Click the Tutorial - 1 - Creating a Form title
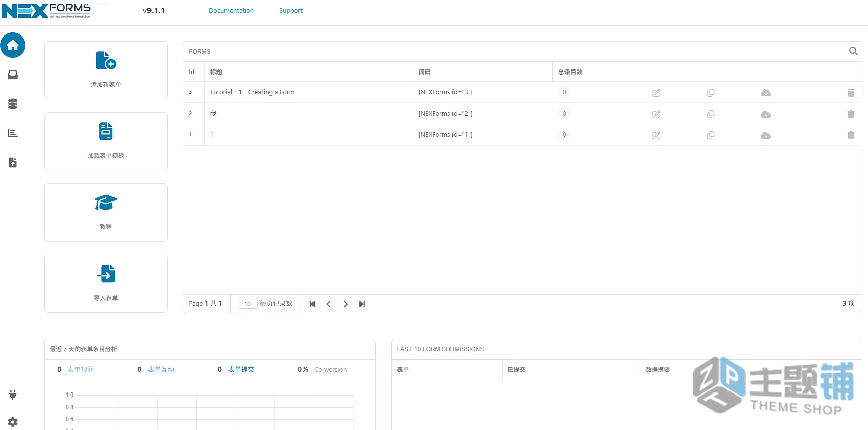This screenshot has width=868, height=430. (252, 92)
